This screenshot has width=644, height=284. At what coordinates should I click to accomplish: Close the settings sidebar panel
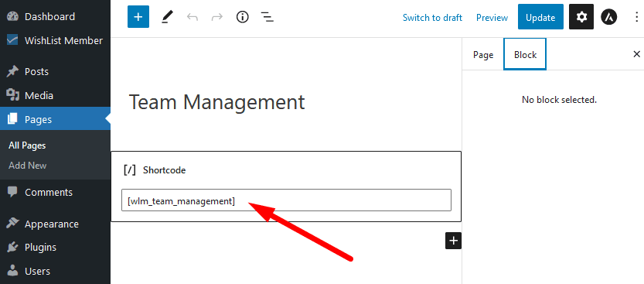636,54
